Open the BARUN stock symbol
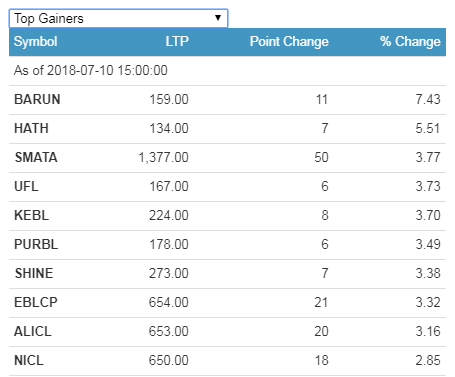This screenshot has height=377, width=455. click(37, 99)
